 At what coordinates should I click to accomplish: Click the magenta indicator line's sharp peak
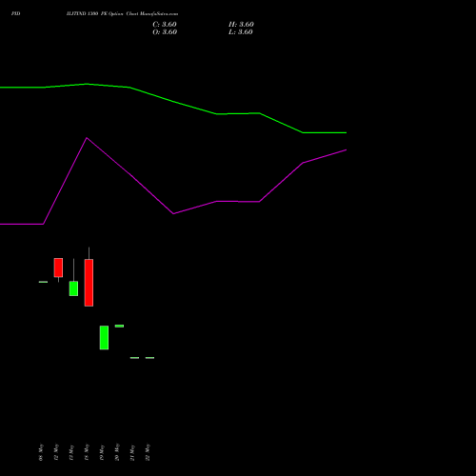coord(87,138)
